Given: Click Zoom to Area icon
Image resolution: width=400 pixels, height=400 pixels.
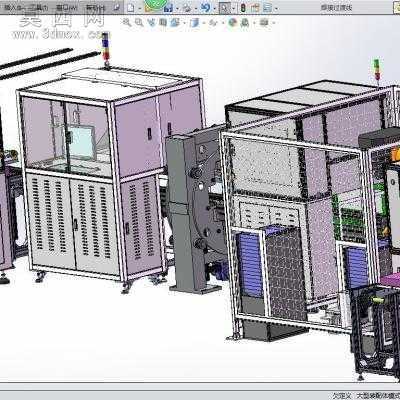Looking at the screenshot, I should pos(139,23).
